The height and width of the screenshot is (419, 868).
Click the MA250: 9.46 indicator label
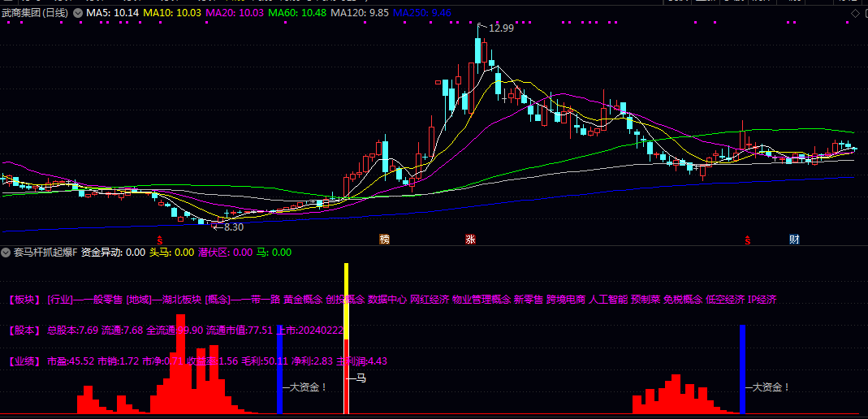pos(422,13)
